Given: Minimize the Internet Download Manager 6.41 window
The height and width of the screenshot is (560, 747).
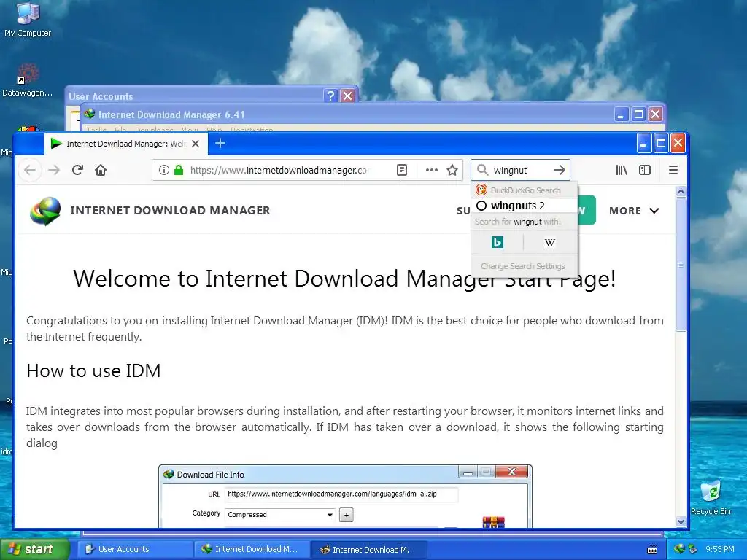Looking at the screenshot, I should coord(622,114).
